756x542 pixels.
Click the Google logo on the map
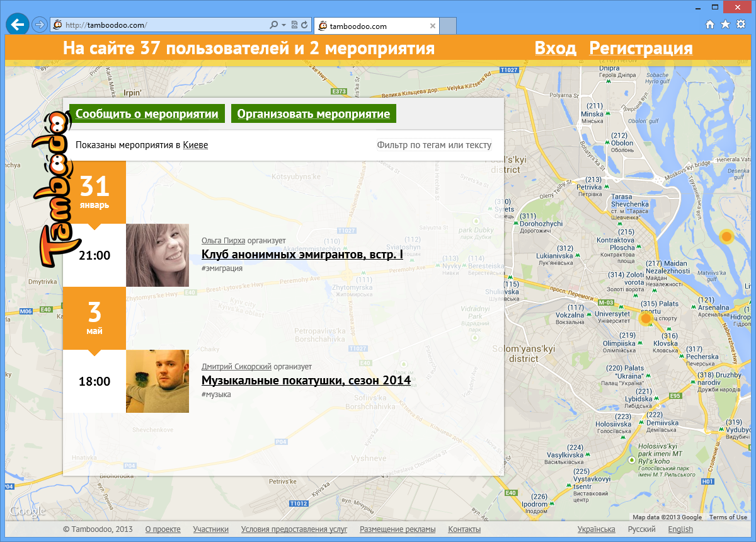(28, 511)
